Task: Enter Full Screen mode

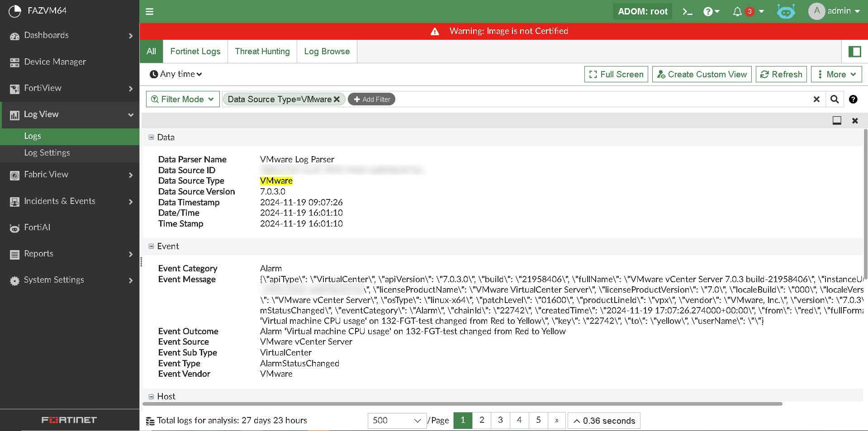Action: click(x=616, y=74)
